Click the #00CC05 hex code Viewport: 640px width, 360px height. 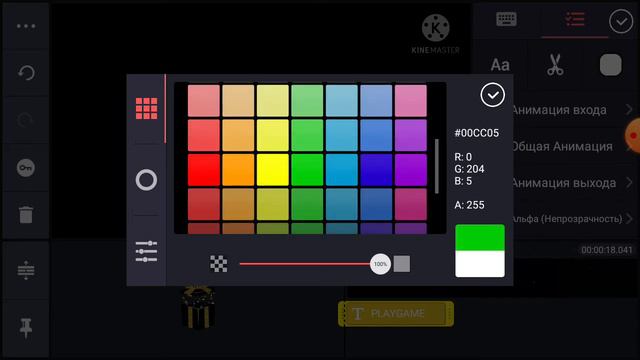[477, 133]
